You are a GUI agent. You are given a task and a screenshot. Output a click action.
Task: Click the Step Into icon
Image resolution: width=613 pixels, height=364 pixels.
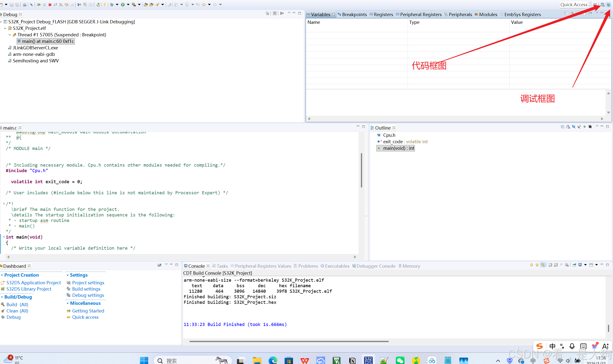tap(61, 4)
